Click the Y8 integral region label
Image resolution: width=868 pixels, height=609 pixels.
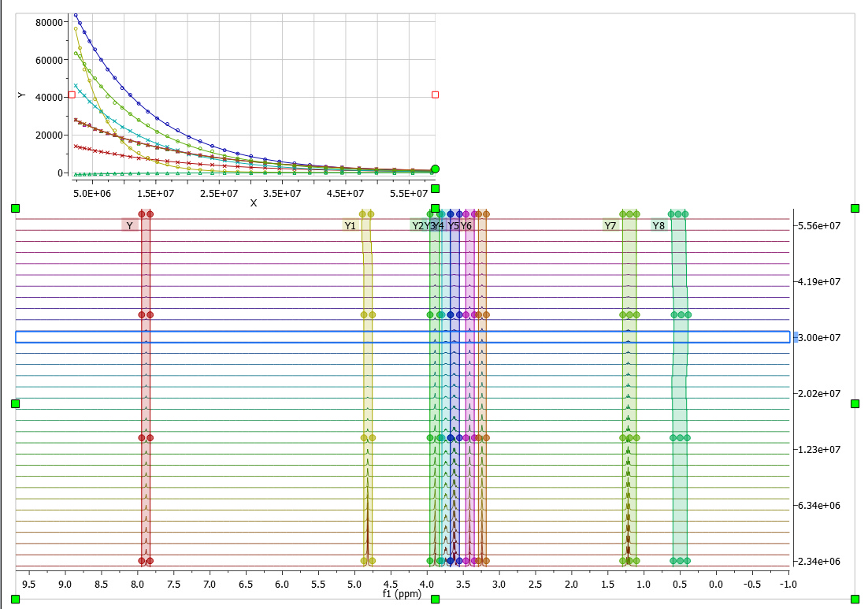point(658,226)
